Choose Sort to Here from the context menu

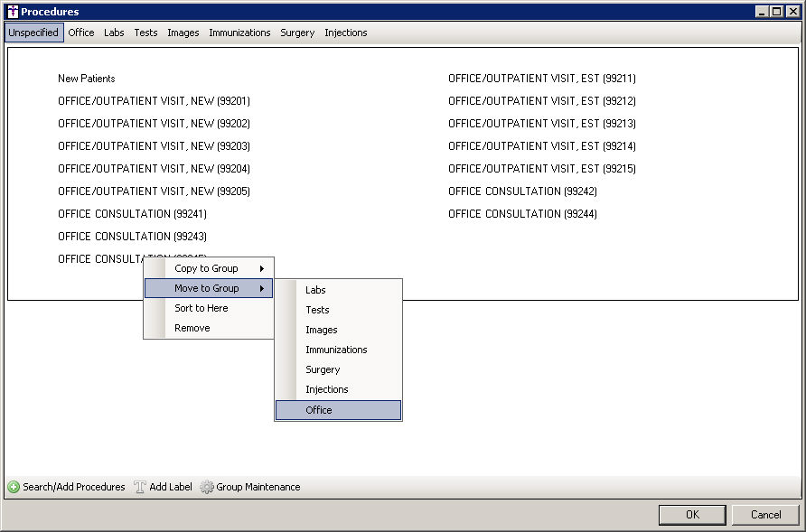coord(201,308)
